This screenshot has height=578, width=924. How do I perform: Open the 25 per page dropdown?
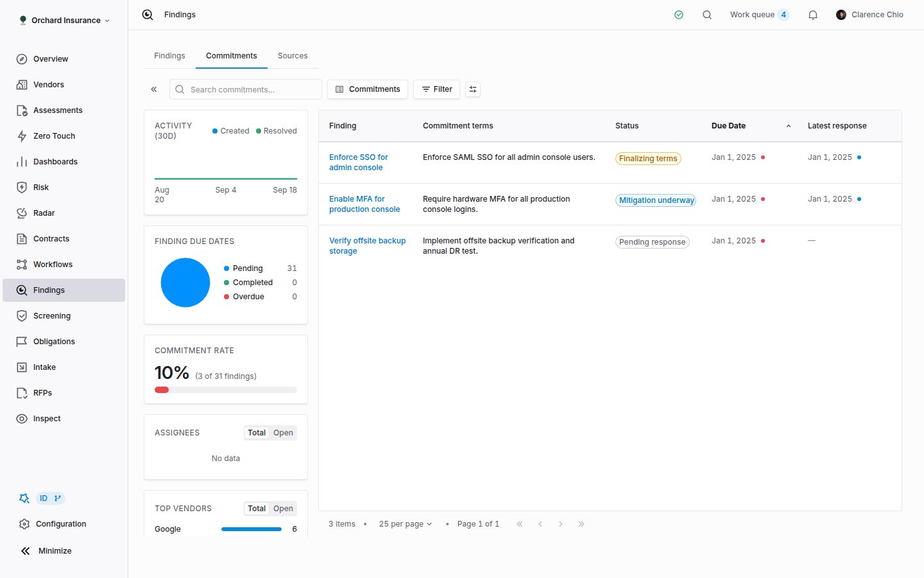click(406, 524)
